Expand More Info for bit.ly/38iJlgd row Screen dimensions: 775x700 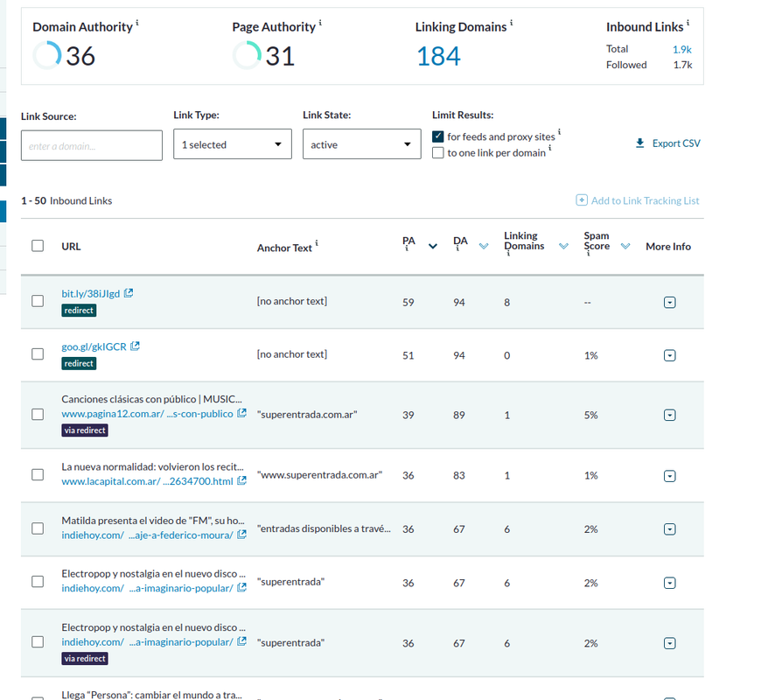coord(670,303)
